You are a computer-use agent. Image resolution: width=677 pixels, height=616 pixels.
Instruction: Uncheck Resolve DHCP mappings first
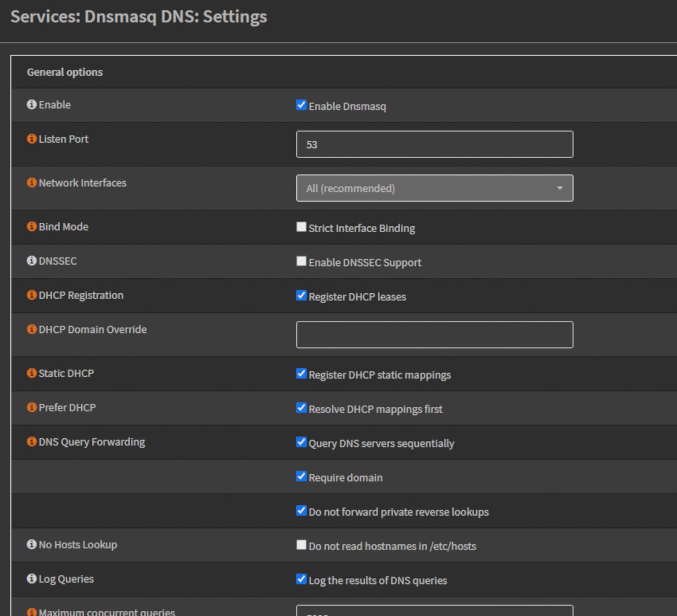tap(301, 408)
